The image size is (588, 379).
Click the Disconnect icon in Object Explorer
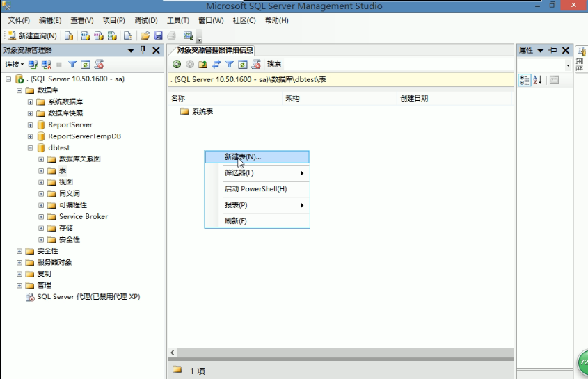46,65
